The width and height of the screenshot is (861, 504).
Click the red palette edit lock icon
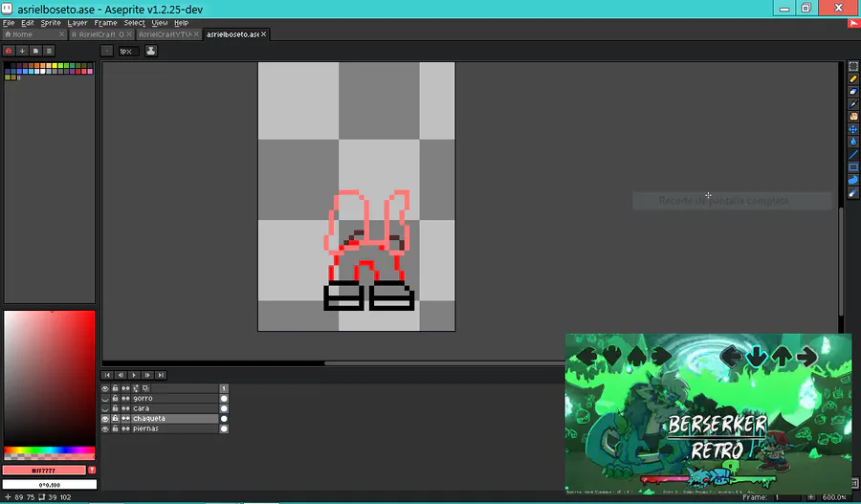[9, 51]
